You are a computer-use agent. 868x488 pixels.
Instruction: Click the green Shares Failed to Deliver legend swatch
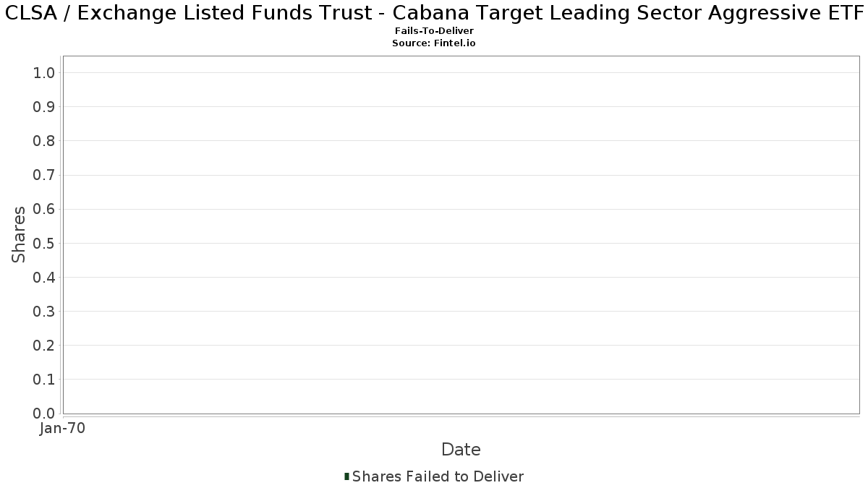click(347, 476)
